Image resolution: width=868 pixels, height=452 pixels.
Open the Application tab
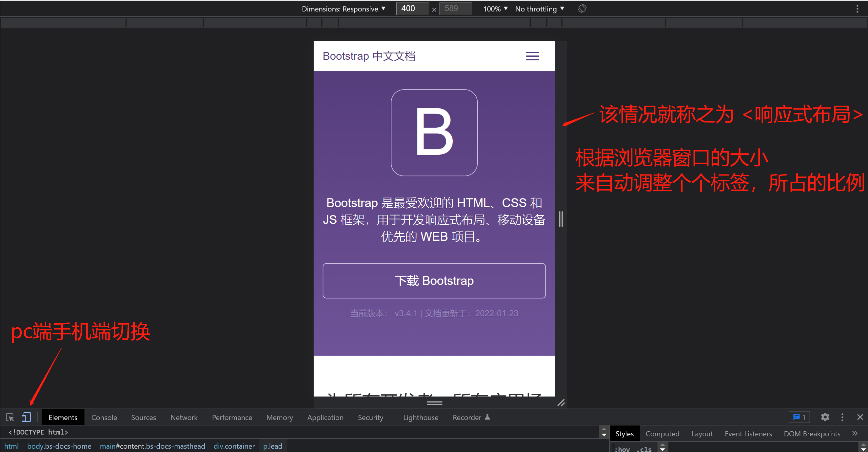[325, 417]
